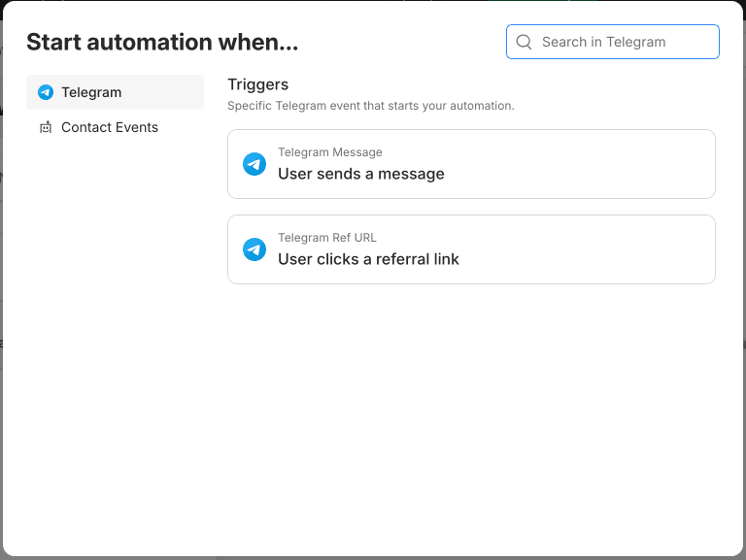Choose the User sends a message trigger

pyautogui.click(x=471, y=164)
